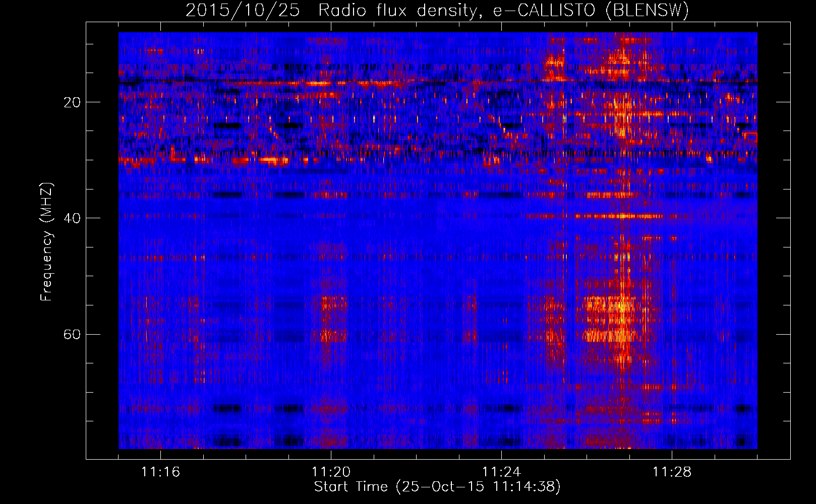Click the 'Start Time (25-Oct-15 11:14:38)' label
Screen dimensions: 816x504
(x=437, y=487)
